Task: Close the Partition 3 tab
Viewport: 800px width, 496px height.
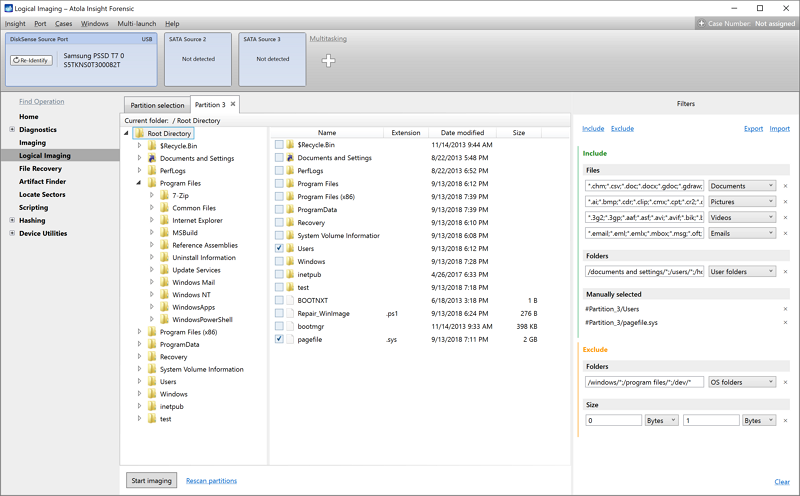Action: pyautogui.click(x=233, y=104)
